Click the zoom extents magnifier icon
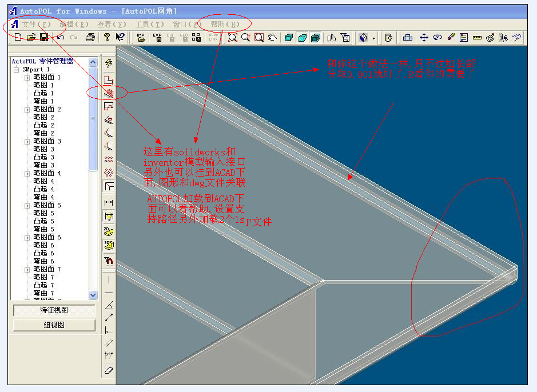 pyautogui.click(x=233, y=37)
